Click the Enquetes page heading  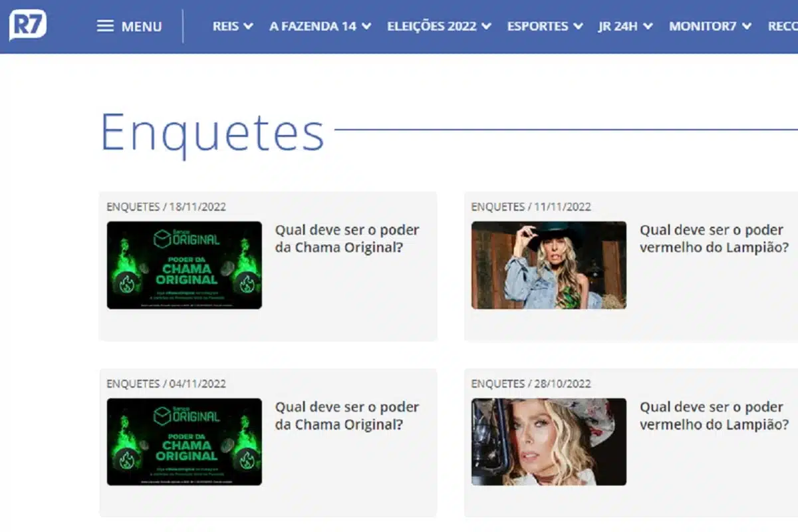click(212, 132)
